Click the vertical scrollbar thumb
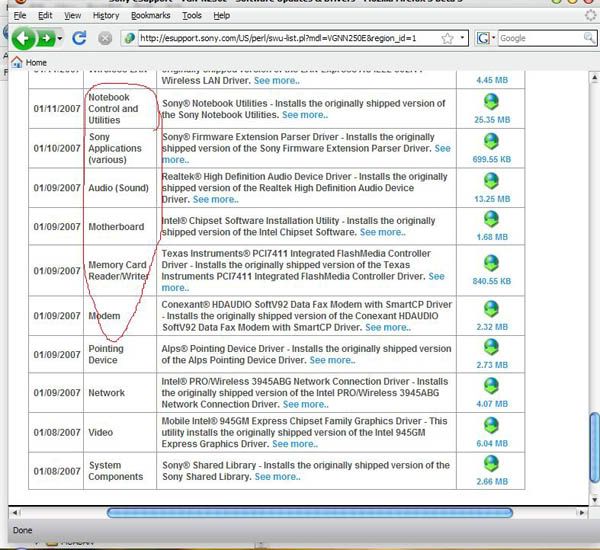600x550 pixels. pos(594,447)
